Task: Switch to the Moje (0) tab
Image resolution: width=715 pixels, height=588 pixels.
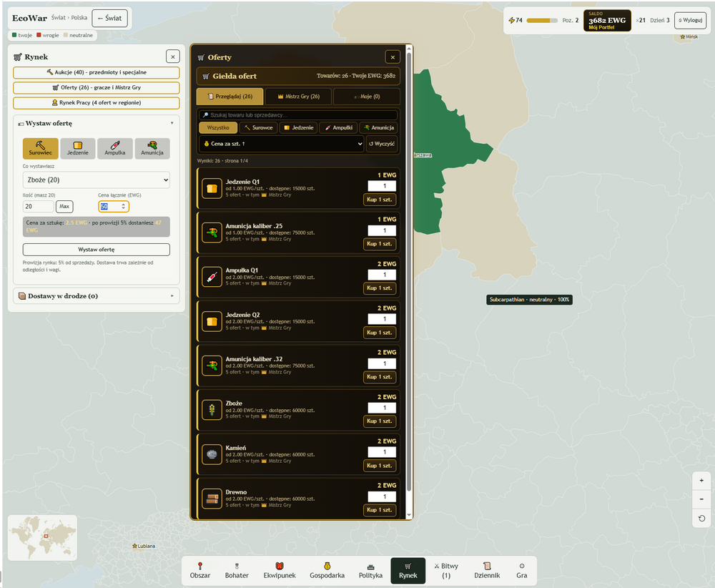Action: (367, 97)
